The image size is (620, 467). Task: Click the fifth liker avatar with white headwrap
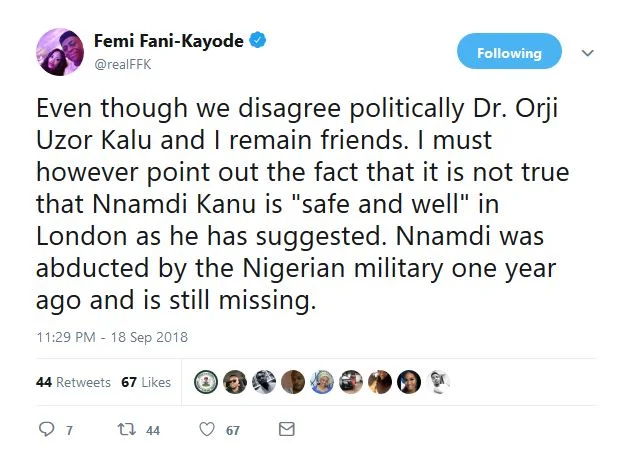(x=322, y=381)
